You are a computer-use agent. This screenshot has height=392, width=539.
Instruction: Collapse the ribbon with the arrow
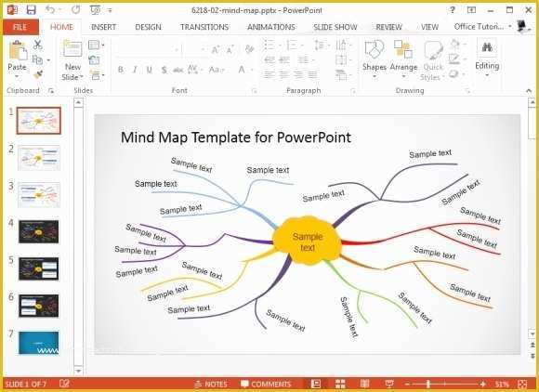pos(529,91)
